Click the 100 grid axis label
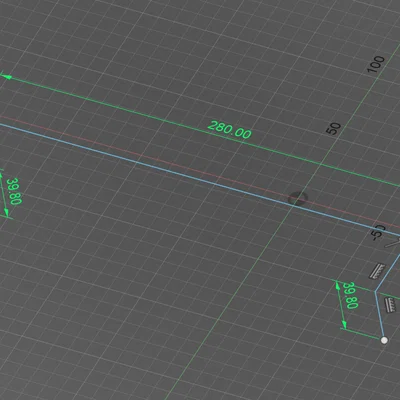The image size is (400, 400). click(376, 64)
